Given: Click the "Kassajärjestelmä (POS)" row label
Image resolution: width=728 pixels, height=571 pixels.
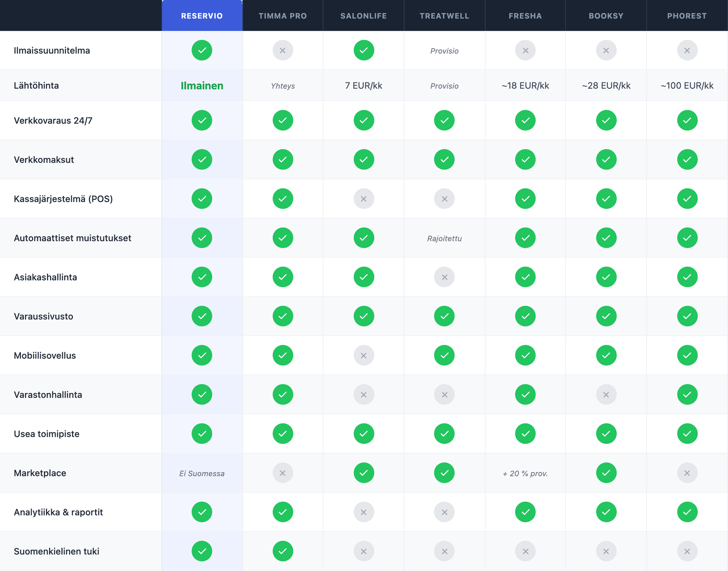Looking at the screenshot, I should 63,199.
